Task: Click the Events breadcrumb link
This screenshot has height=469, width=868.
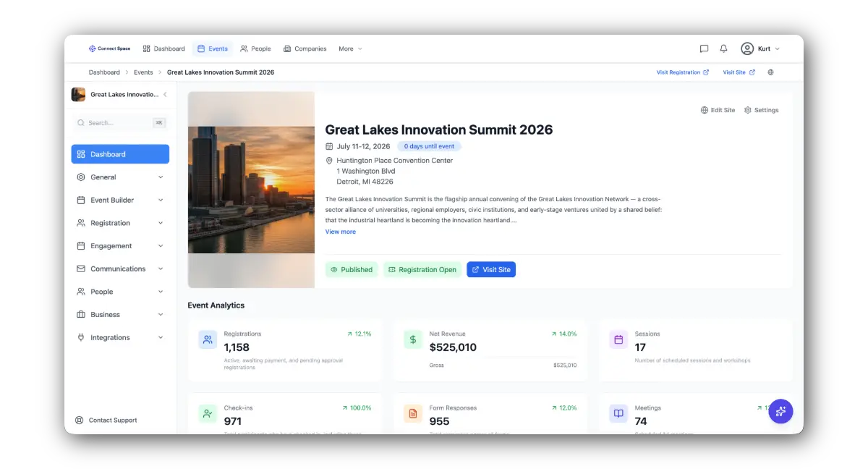Action: point(143,72)
